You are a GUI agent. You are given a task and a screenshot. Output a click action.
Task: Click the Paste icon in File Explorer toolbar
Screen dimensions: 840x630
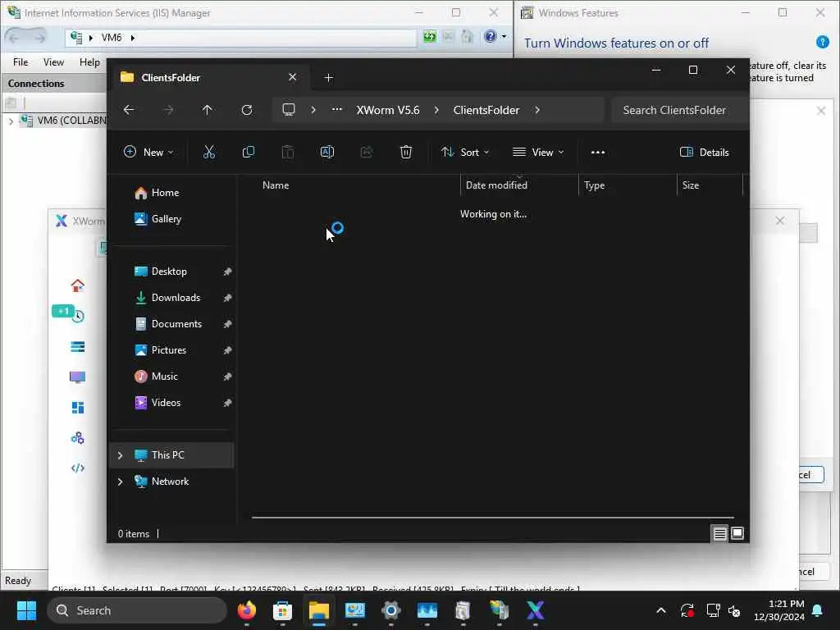[288, 152]
